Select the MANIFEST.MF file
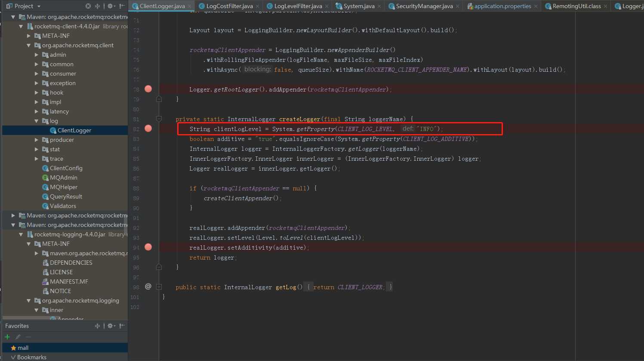 [69, 281]
